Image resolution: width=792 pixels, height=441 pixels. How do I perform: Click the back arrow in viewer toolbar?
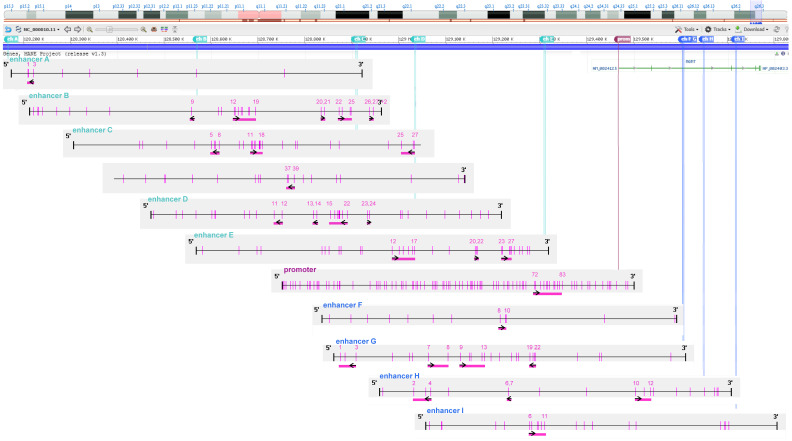point(8,29)
